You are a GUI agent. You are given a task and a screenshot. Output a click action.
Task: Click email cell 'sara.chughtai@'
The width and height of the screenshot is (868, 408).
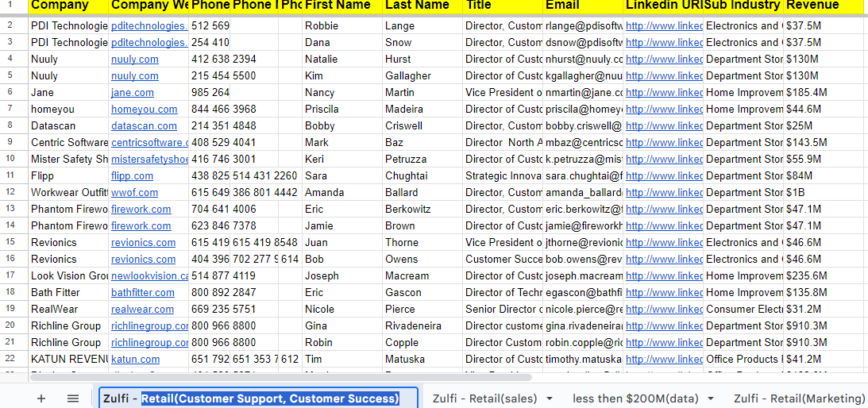583,175
